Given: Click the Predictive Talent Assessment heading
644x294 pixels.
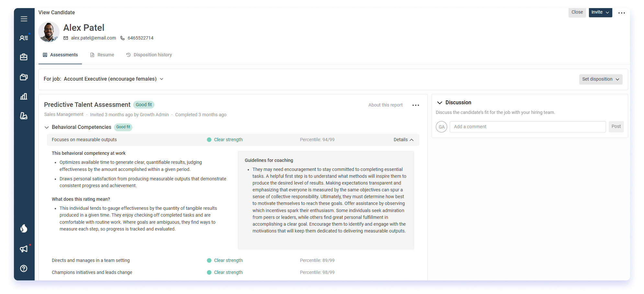Looking at the screenshot, I should tap(87, 105).
